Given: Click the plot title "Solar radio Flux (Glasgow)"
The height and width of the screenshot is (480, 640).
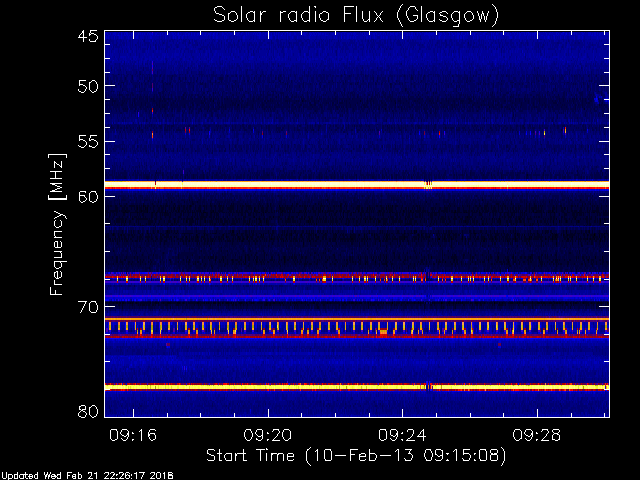Looking at the screenshot, I should click(356, 15).
